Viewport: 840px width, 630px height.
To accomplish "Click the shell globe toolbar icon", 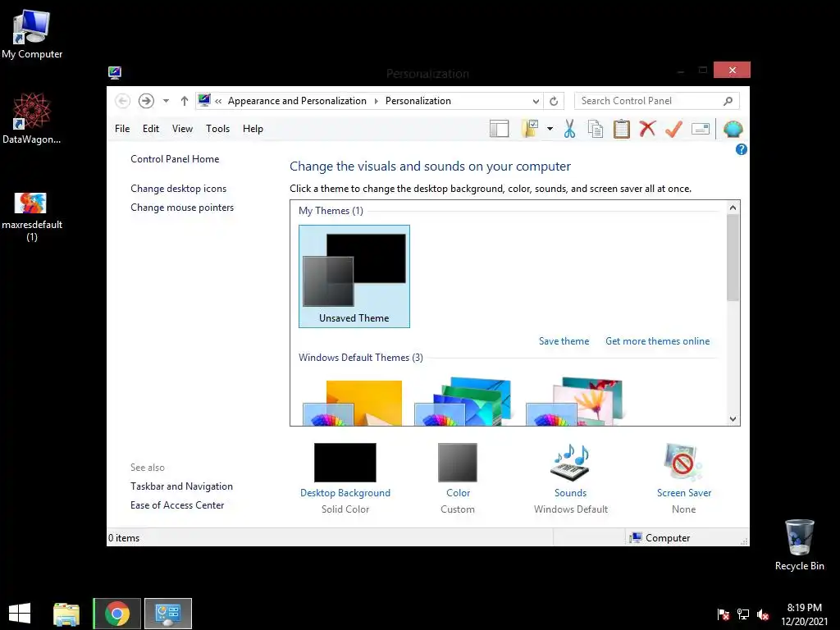I will (733, 129).
